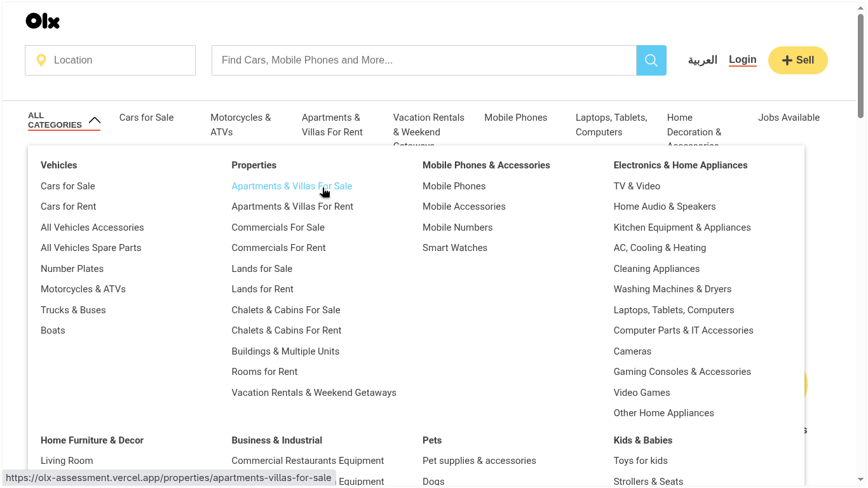The width and height of the screenshot is (868, 488).
Task: Select Mobile Phones & Accessories heading
Action: pyautogui.click(x=486, y=165)
